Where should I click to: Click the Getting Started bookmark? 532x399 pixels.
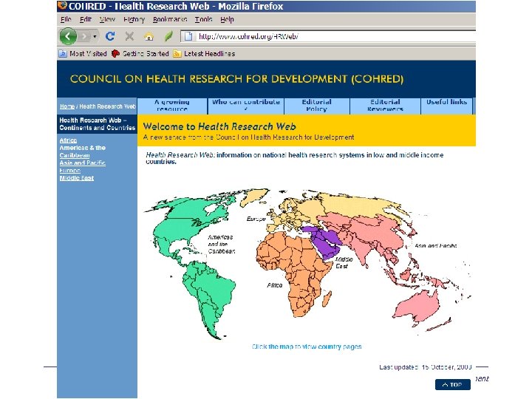(140, 54)
